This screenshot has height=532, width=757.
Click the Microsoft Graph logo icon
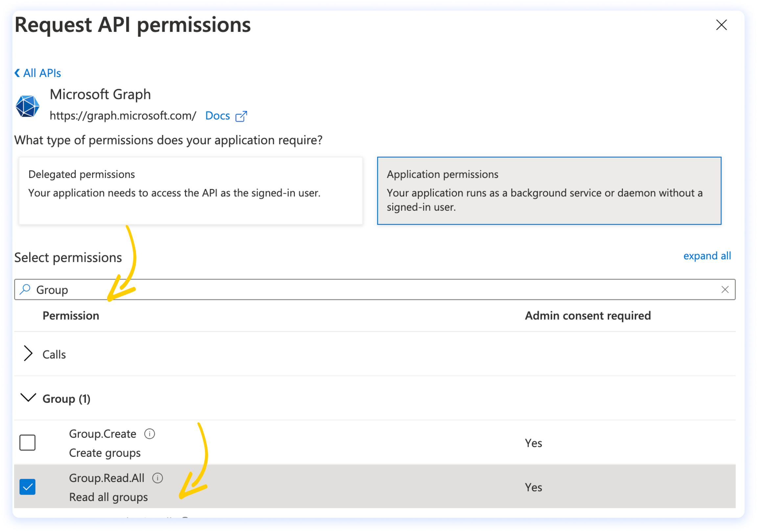(x=28, y=106)
